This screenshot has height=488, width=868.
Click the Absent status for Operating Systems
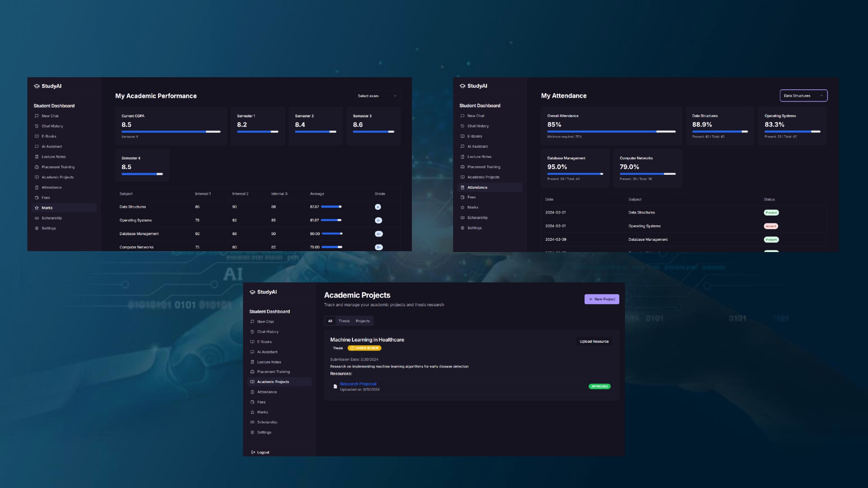coord(771,226)
